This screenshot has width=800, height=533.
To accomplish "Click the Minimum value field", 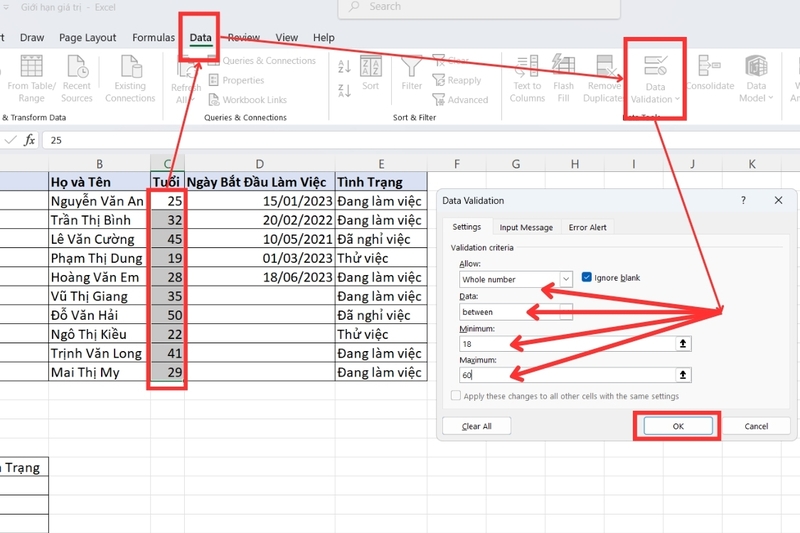I will (x=567, y=344).
